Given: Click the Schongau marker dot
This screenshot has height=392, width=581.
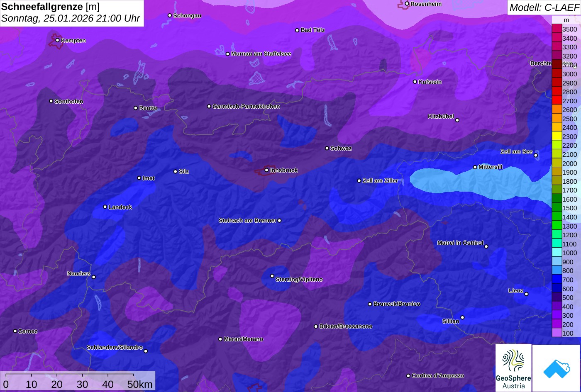Looking at the screenshot, I should [170, 15].
